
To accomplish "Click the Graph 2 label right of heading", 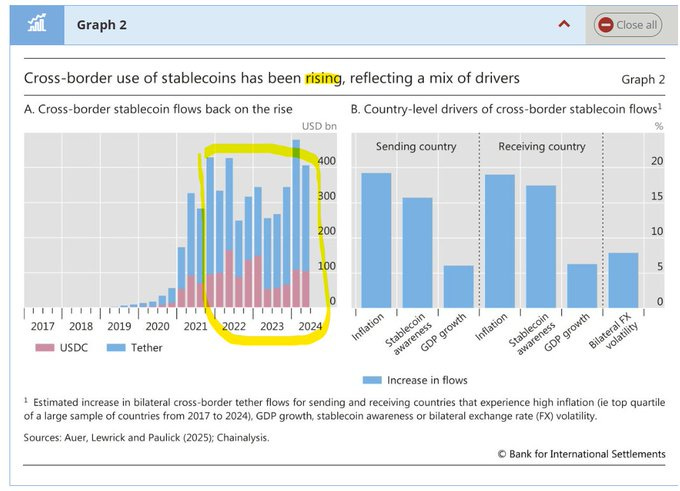I will (x=643, y=80).
